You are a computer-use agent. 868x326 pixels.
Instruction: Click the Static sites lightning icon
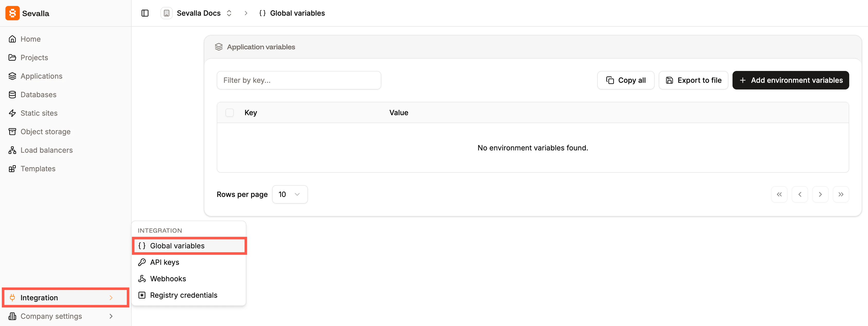tap(12, 113)
